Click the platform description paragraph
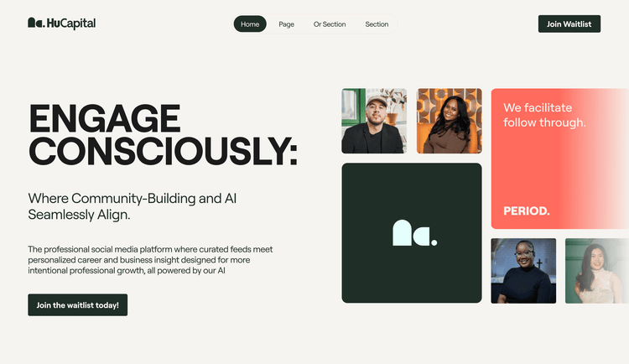This screenshot has height=364, width=629. 150,260
